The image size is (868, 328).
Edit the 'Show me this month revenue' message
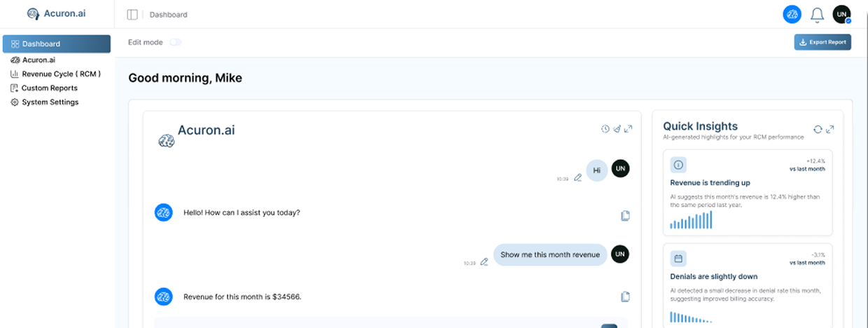pyautogui.click(x=484, y=262)
